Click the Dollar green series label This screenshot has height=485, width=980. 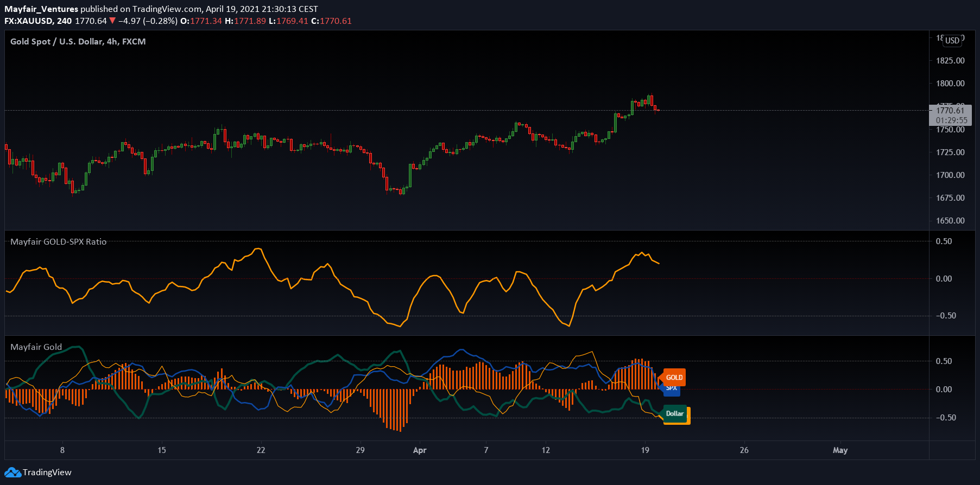click(x=675, y=413)
